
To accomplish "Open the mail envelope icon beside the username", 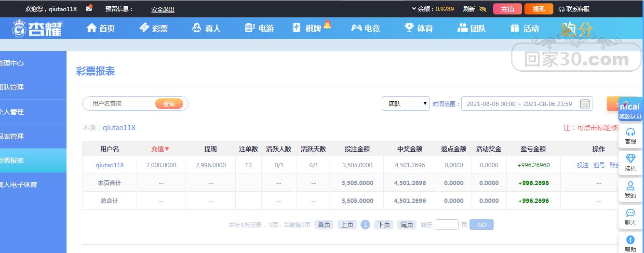I will pos(89,8).
